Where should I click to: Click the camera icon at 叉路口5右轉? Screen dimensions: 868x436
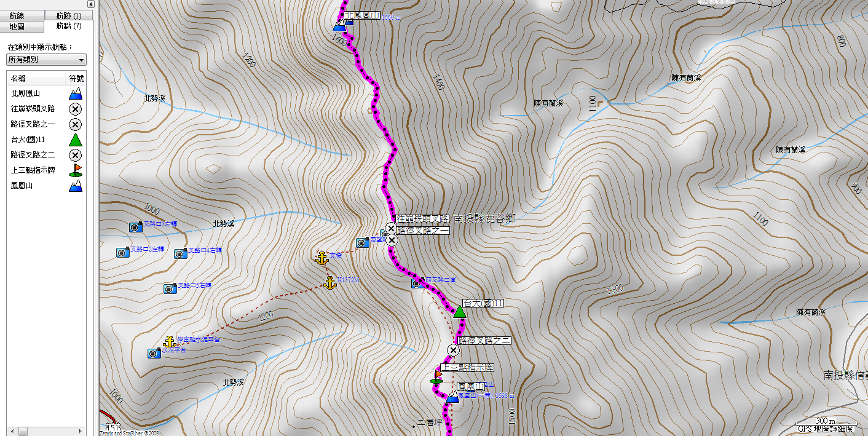(170, 288)
